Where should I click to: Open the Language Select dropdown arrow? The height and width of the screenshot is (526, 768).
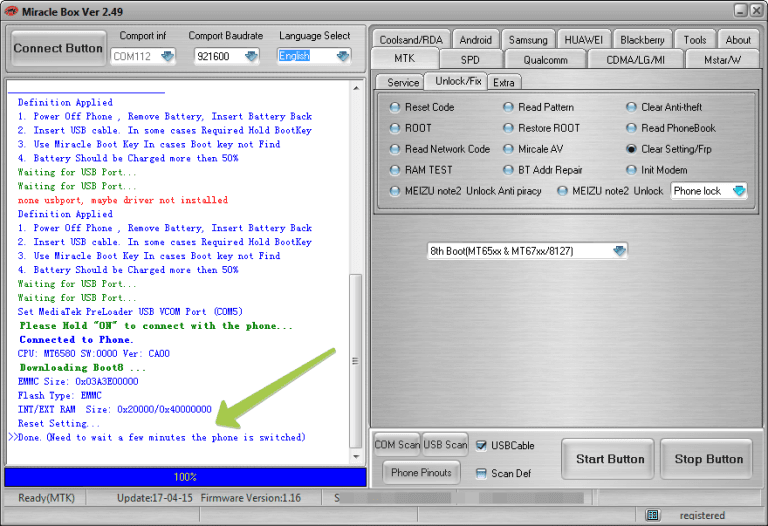[343, 56]
